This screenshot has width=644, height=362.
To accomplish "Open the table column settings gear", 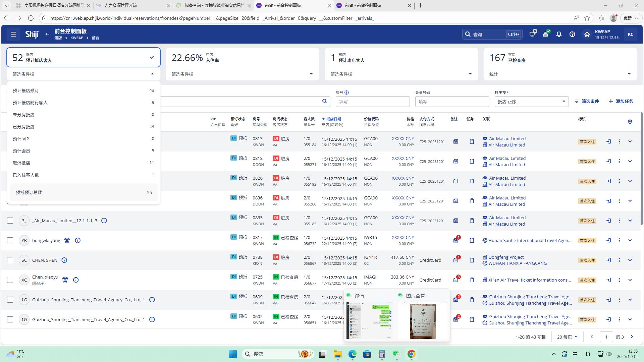I will (x=630, y=122).
